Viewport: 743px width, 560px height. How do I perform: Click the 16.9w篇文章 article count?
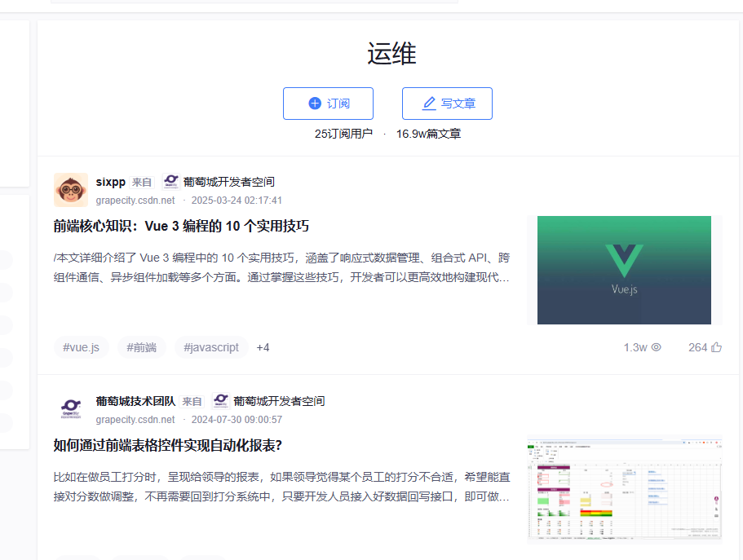click(x=428, y=134)
